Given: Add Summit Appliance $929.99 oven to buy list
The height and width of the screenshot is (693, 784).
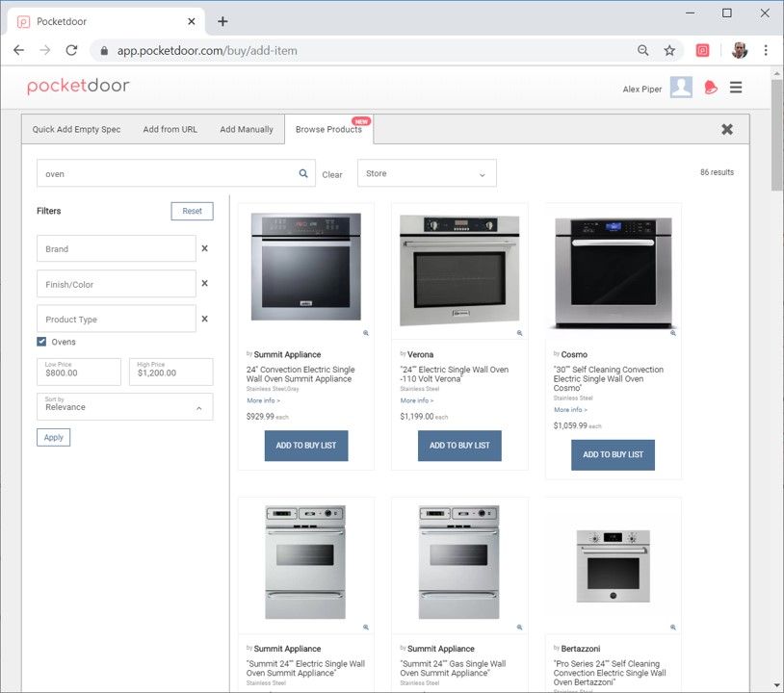Looking at the screenshot, I should [x=306, y=446].
